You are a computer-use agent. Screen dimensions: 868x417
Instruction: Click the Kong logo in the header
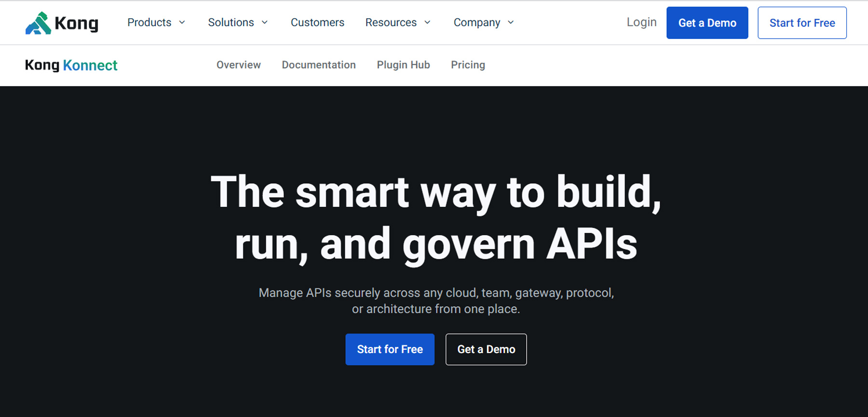[x=62, y=23]
